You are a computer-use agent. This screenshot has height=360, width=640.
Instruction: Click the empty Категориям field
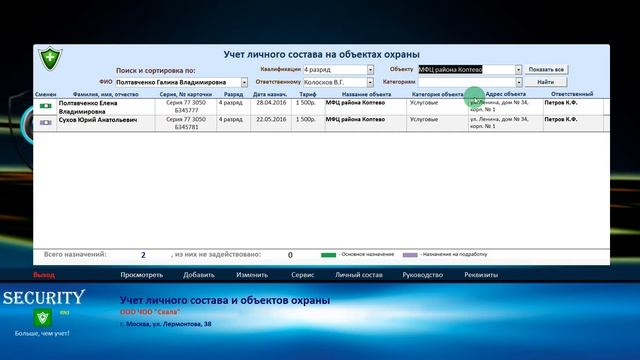click(x=467, y=82)
